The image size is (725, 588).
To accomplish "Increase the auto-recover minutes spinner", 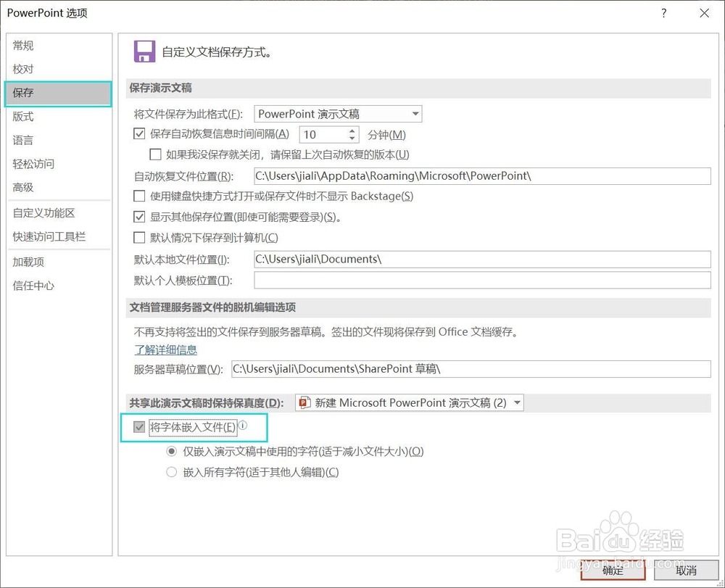I will coord(352,131).
